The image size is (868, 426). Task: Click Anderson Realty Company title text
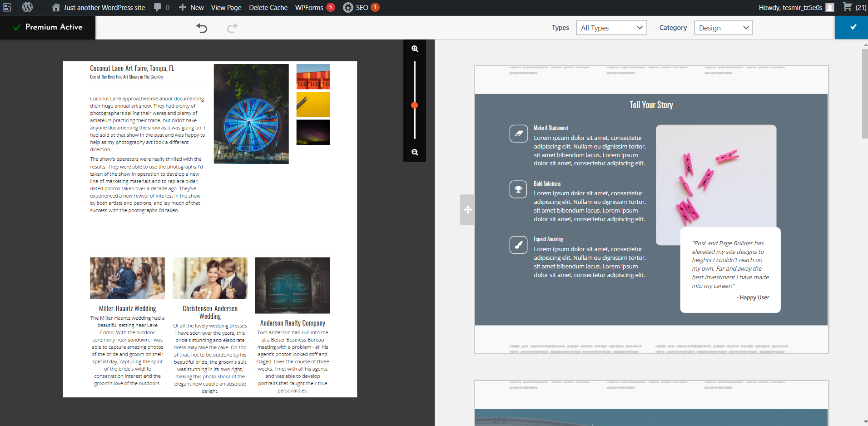tap(293, 323)
